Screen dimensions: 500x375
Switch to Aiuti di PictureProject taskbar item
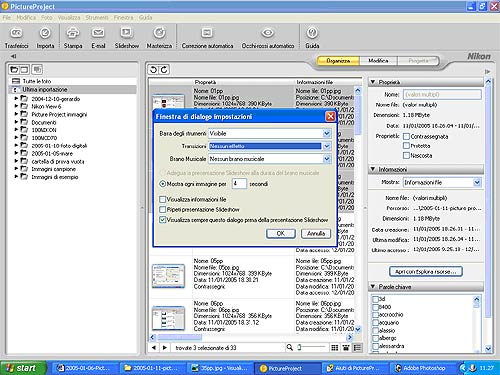(x=355, y=368)
